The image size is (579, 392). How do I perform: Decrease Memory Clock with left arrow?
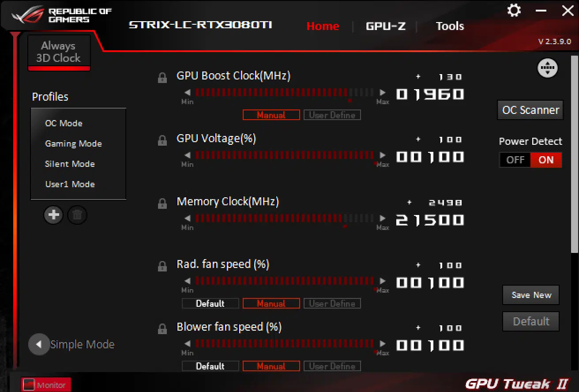[188, 219]
